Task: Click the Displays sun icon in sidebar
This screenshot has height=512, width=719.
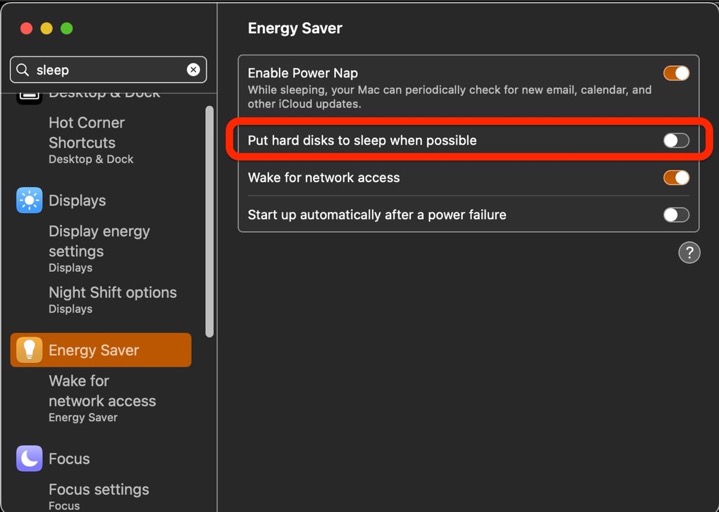Action: tap(29, 200)
